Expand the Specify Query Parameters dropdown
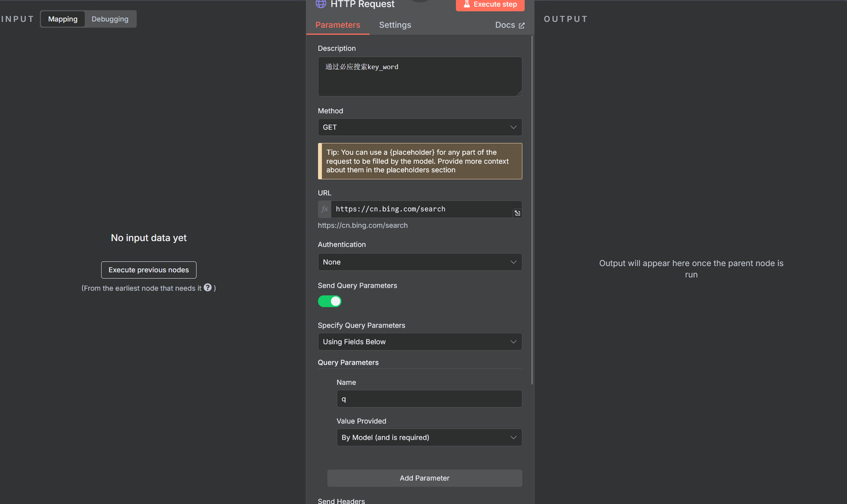 (419, 342)
